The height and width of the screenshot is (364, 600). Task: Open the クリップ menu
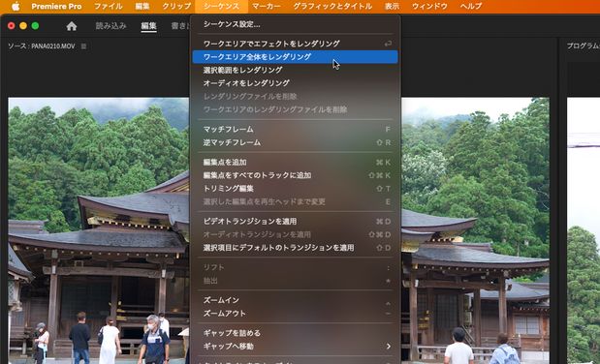[176, 7]
